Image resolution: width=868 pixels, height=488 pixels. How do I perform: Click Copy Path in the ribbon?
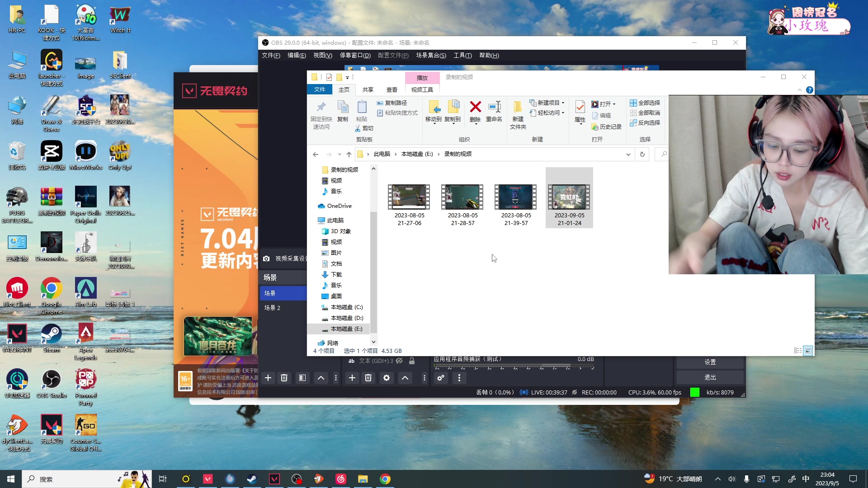coord(392,103)
